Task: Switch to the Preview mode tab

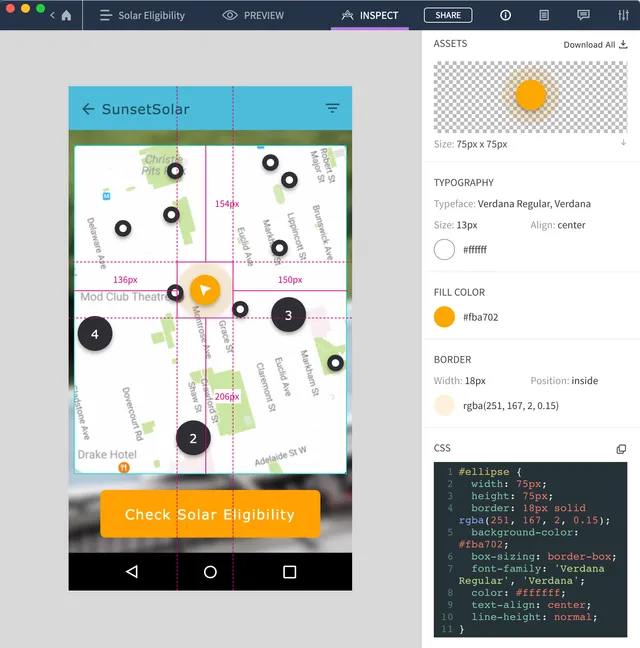Action: (253, 15)
